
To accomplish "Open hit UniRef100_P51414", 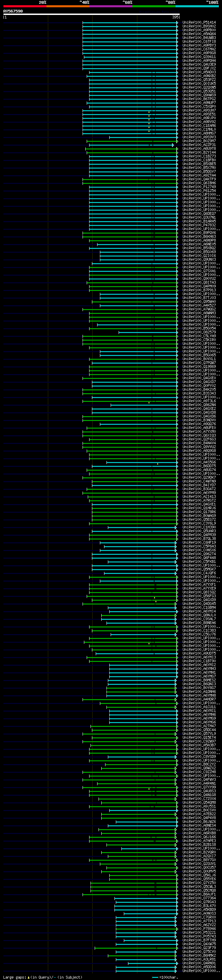I will point(199,23).
